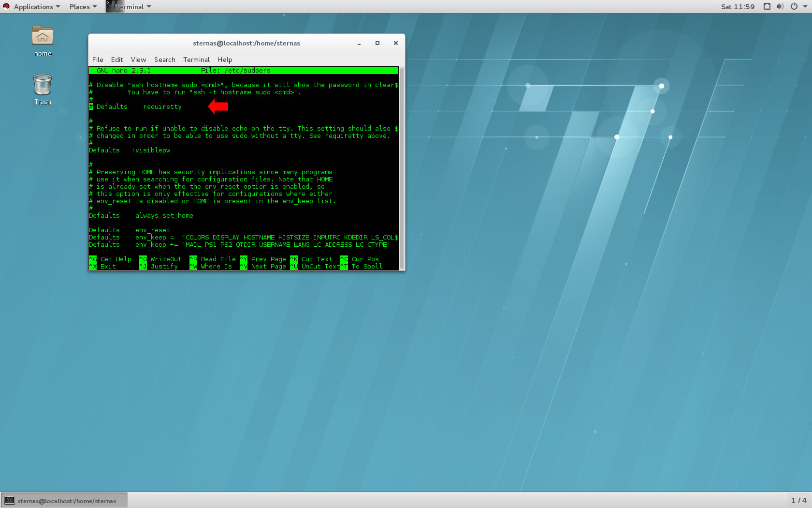Open the View menu
This screenshot has height=508, width=812.
point(138,60)
